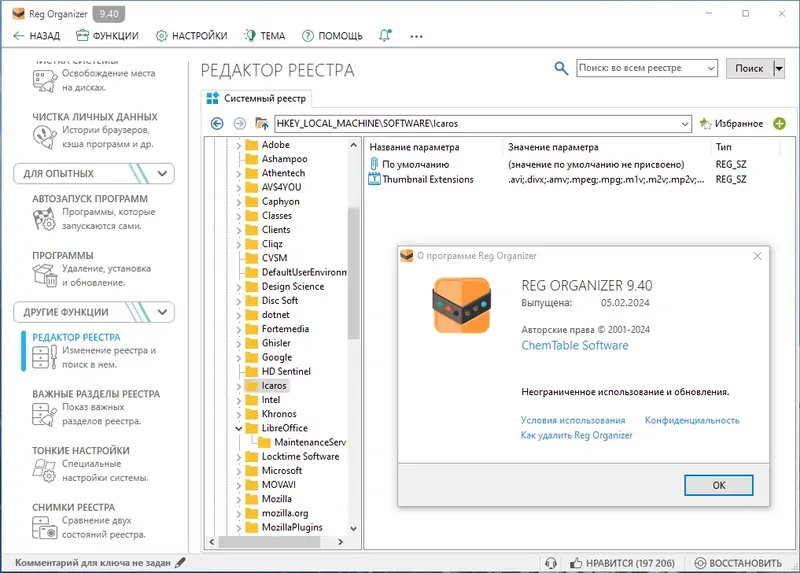The width and height of the screenshot is (800, 573).
Task: Select the Design Science key
Action: coord(293,286)
